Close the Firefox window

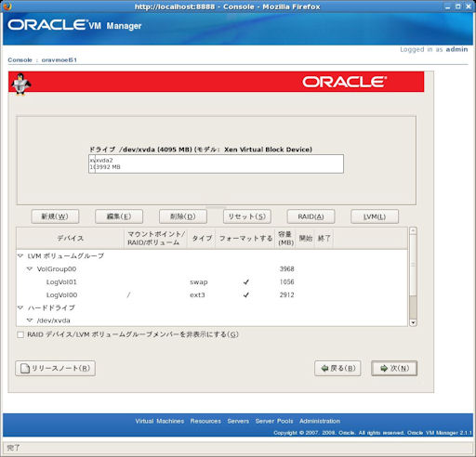click(x=469, y=7)
